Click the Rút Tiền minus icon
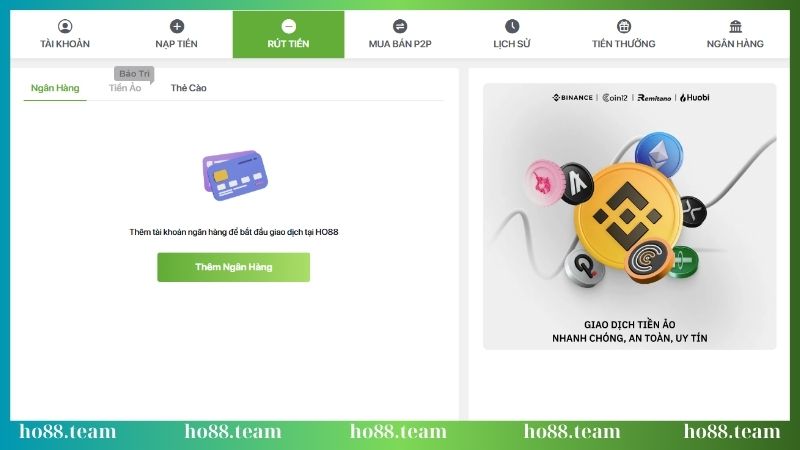 click(288, 26)
